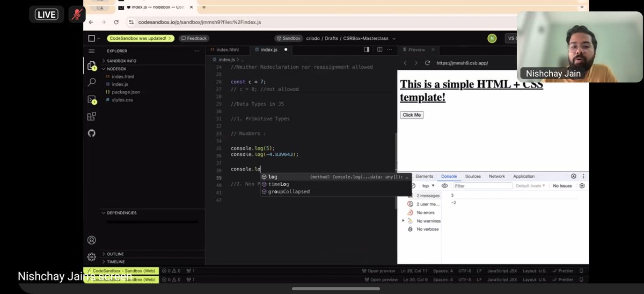Click Open preview in status bar
Image resolution: width=644 pixels, height=294 pixels.
click(x=379, y=271)
